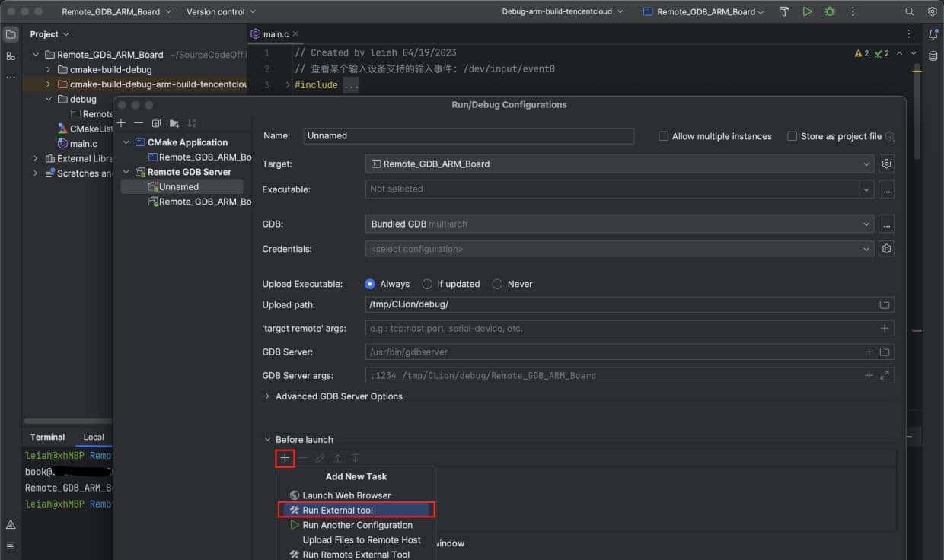The height and width of the screenshot is (560, 944).
Task: Switch to the Local terminal tab
Action: pyautogui.click(x=94, y=437)
